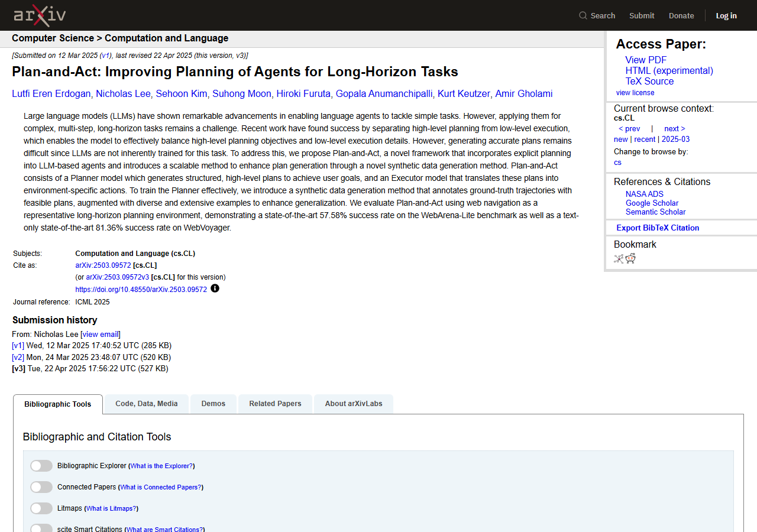Click Search in the top navigation
The height and width of the screenshot is (532, 757).
tap(603, 15)
